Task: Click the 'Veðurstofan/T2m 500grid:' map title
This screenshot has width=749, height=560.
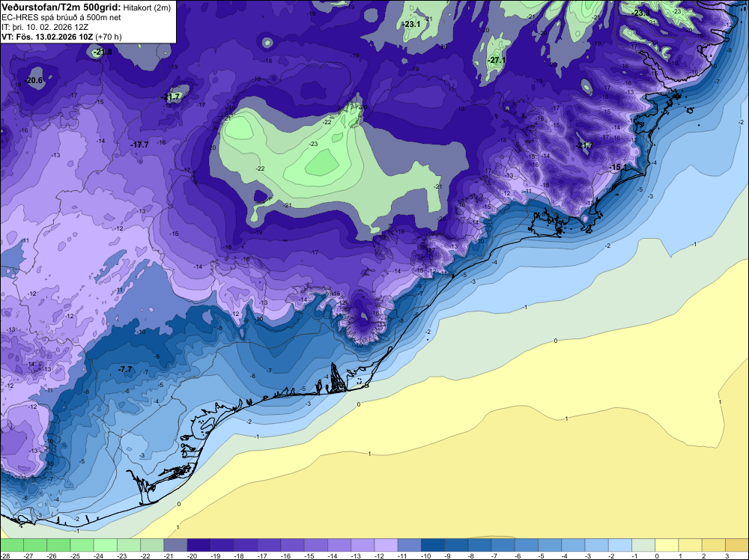Action: [61, 7]
